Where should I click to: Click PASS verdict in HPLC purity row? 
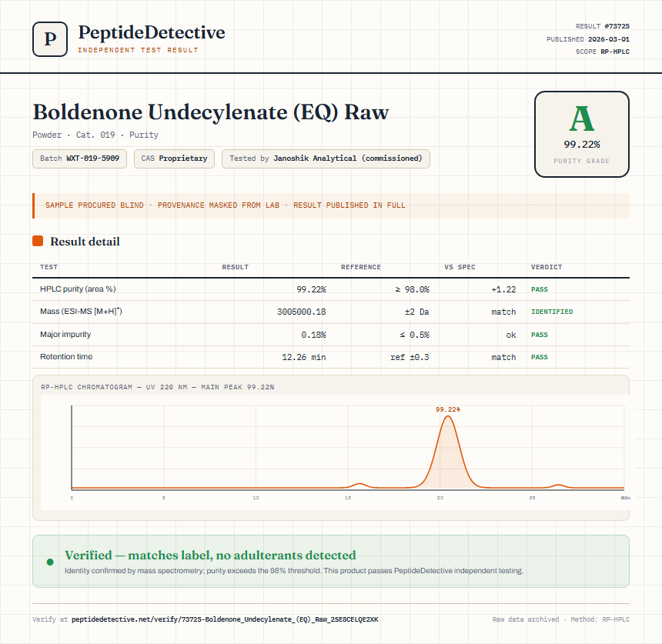pos(539,289)
